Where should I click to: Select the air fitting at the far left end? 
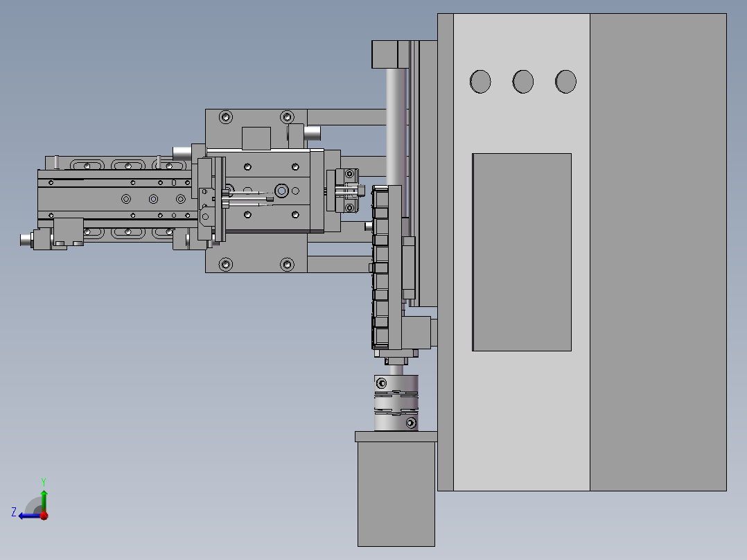26,240
